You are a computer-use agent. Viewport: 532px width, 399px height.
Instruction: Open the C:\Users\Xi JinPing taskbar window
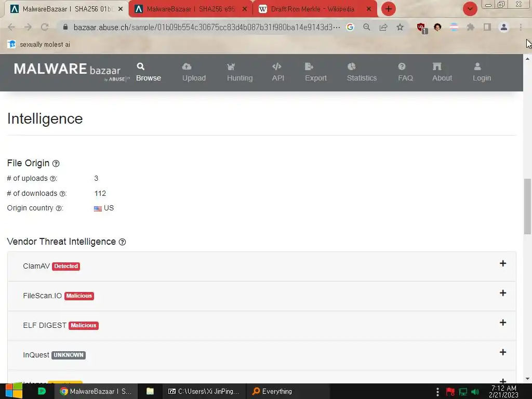(203, 391)
